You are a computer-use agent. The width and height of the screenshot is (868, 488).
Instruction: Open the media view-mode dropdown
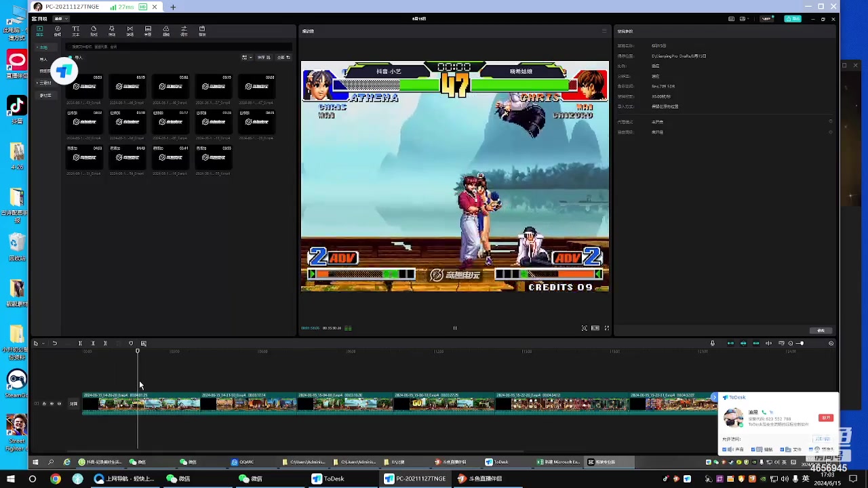[x=247, y=58]
